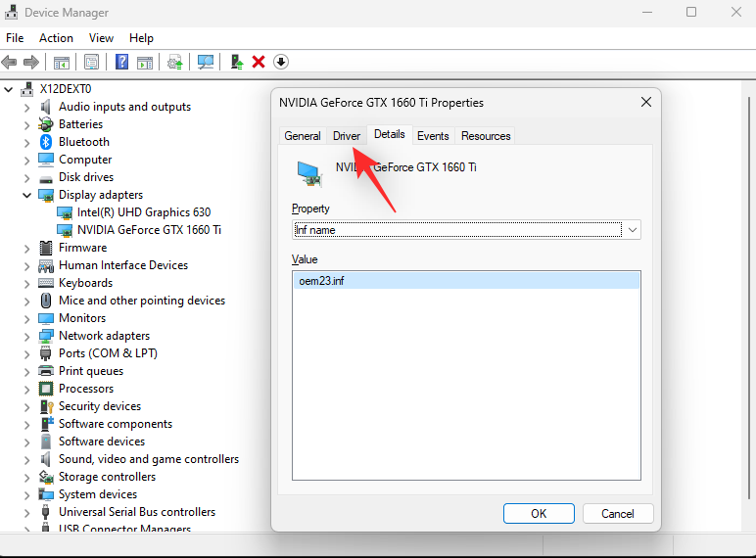This screenshot has width=756, height=558.
Task: Click the Scan for hardware changes icon
Action: pyautogui.click(x=206, y=62)
